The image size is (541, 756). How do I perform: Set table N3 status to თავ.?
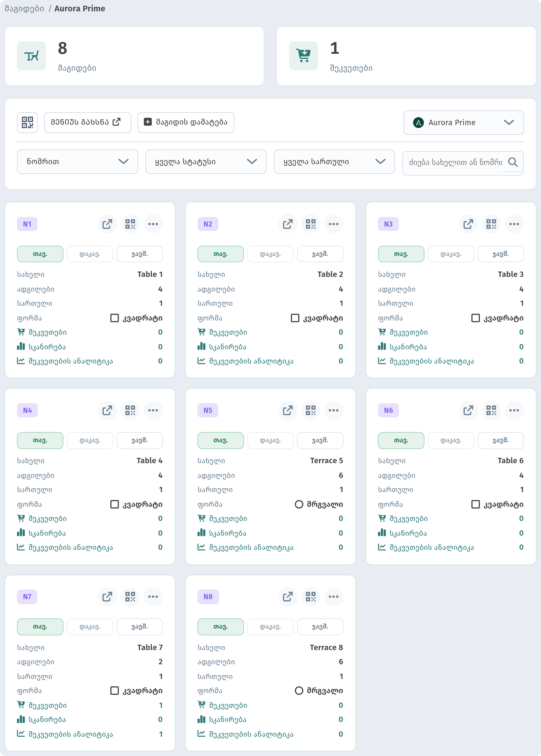click(401, 254)
